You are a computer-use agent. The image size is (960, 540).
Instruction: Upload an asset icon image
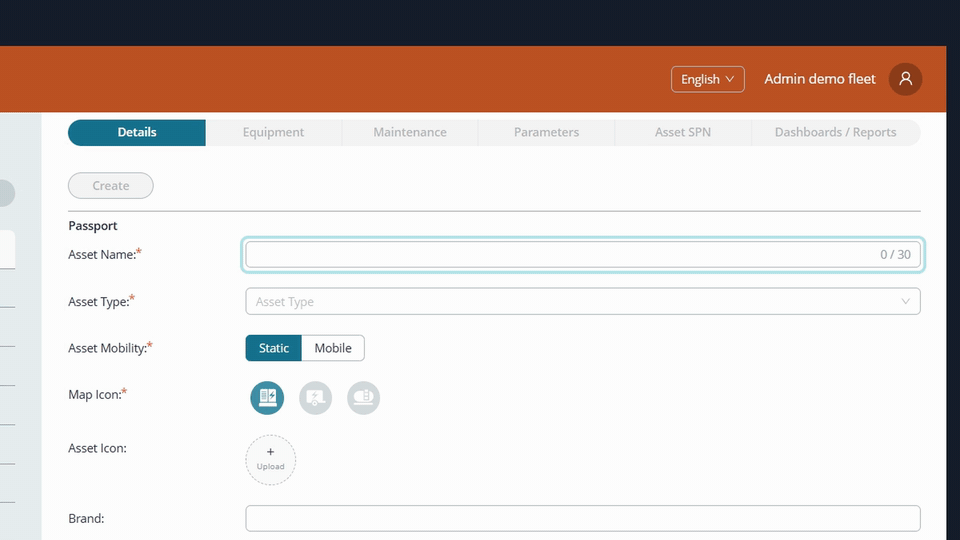click(271, 460)
